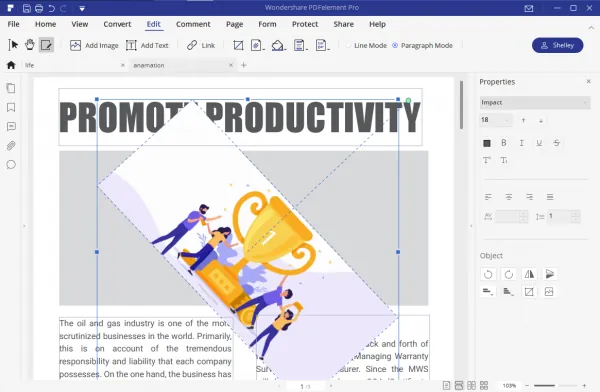Switch to the Form tab
Viewport: 600px width, 392px height.
(267, 24)
